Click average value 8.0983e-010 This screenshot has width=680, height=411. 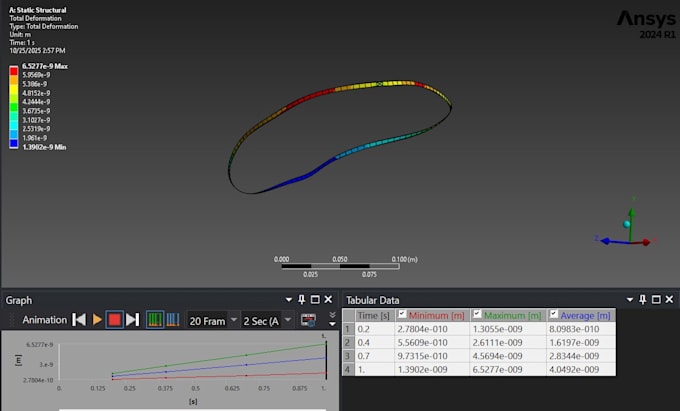click(581, 329)
